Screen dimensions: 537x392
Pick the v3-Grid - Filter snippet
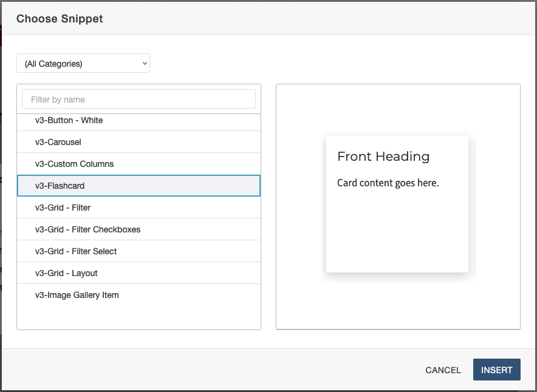(139, 208)
